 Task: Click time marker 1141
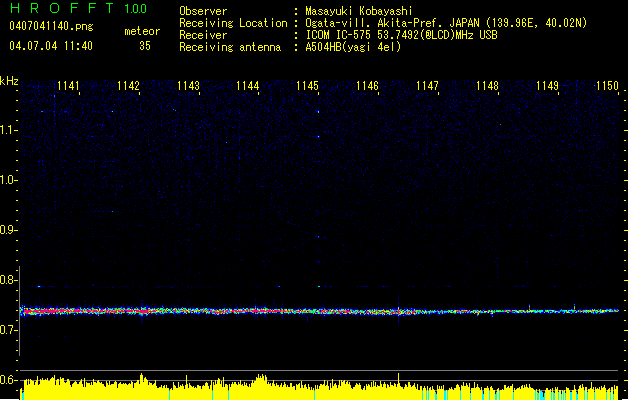68,86
